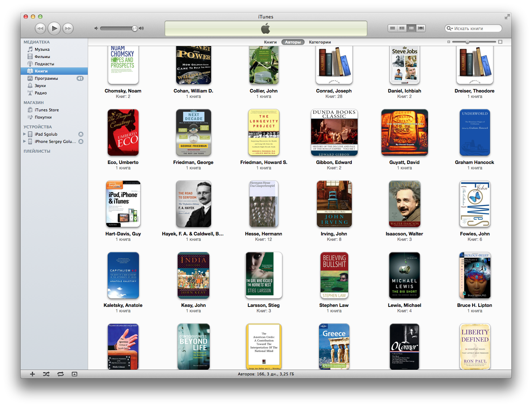Image resolution: width=532 pixels, height=407 pixels.
Task: Click the Play button
Action: click(x=54, y=28)
